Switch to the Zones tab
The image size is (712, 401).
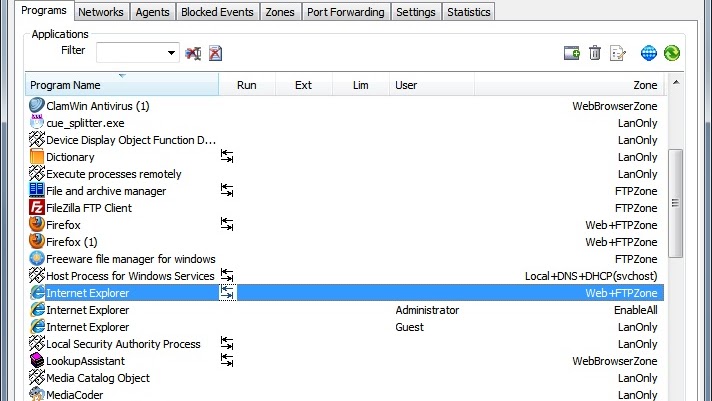click(x=280, y=12)
